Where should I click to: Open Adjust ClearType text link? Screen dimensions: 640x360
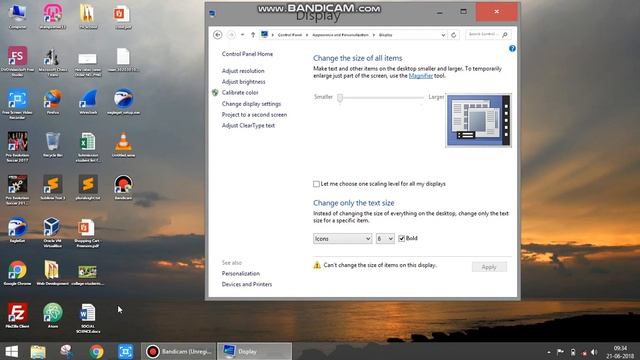(x=248, y=126)
